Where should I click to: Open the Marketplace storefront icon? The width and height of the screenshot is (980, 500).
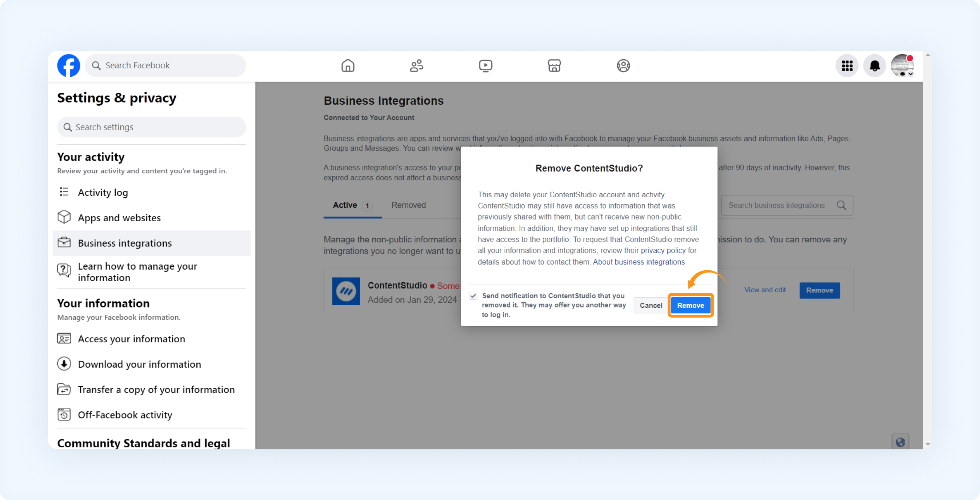[554, 66]
